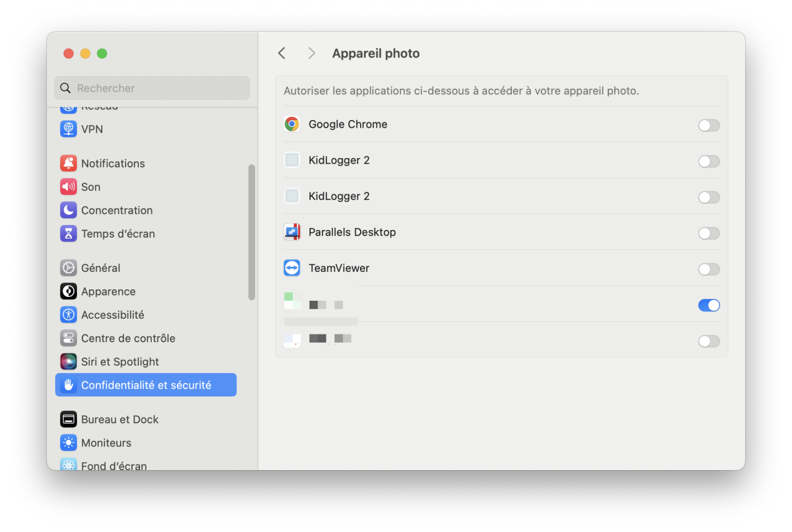Viewport: 792px width, 532px height.
Task: Click the Parallels Desktop app icon
Action: [x=292, y=232]
